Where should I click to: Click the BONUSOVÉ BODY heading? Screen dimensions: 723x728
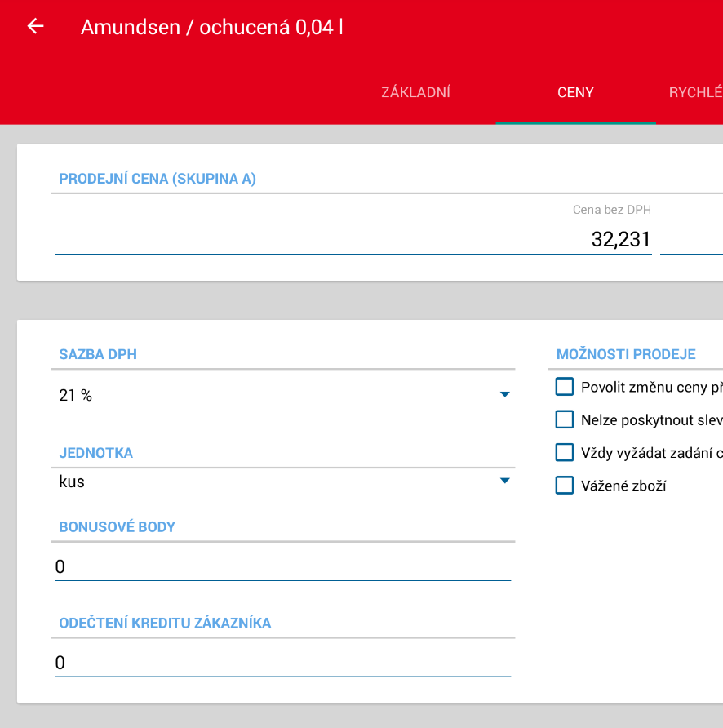point(117,527)
